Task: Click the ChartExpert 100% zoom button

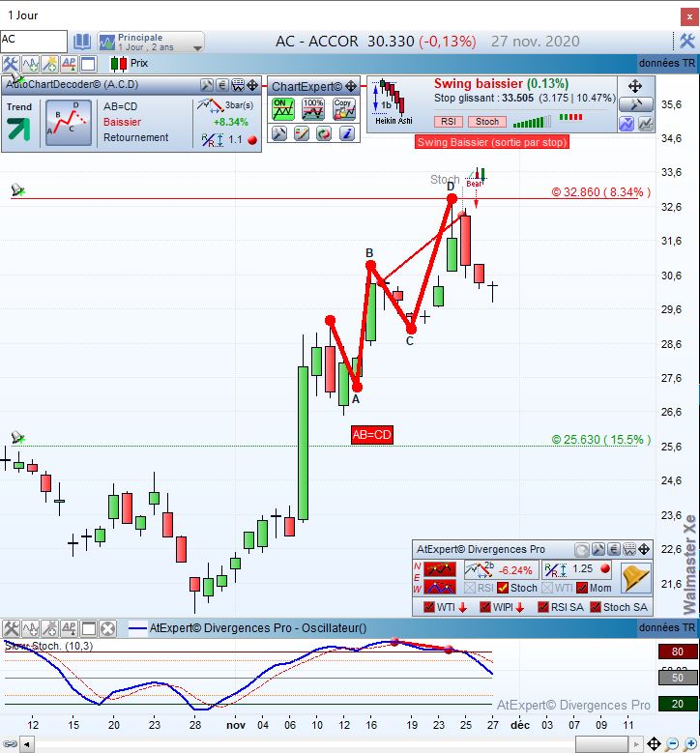Action: (x=312, y=109)
